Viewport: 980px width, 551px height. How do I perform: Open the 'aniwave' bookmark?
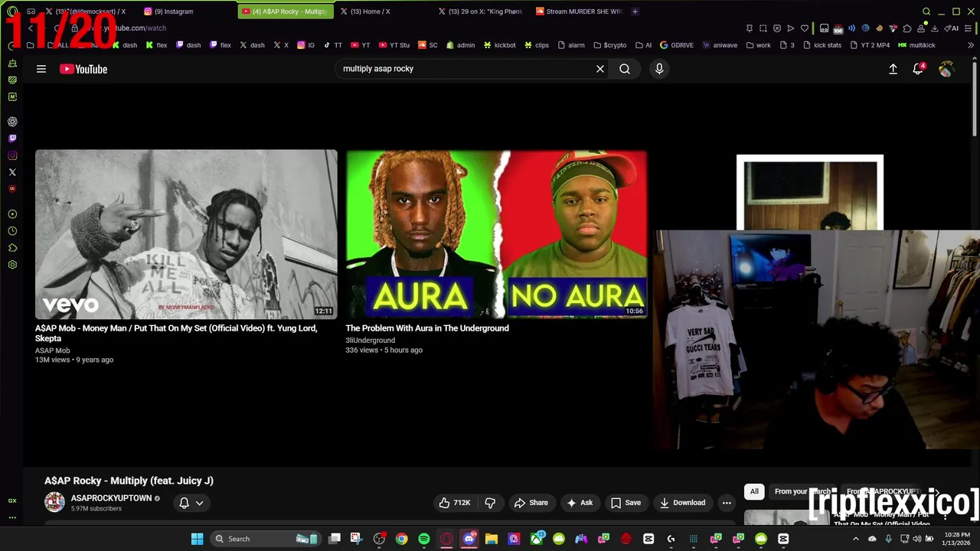719,45
